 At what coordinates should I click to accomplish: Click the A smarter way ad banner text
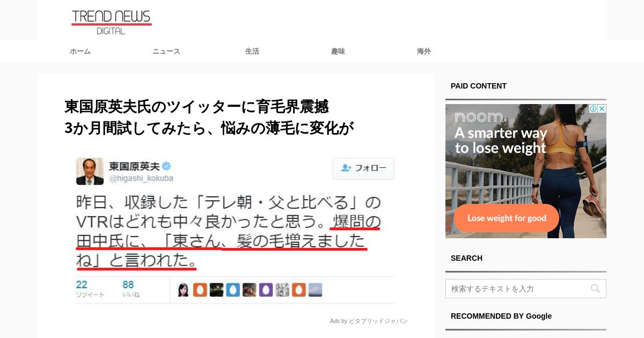coord(501,140)
